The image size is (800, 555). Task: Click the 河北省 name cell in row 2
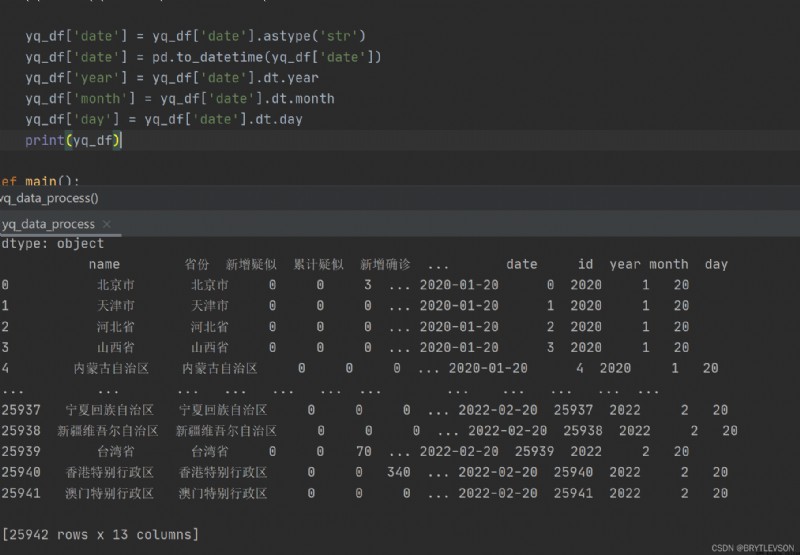116,326
